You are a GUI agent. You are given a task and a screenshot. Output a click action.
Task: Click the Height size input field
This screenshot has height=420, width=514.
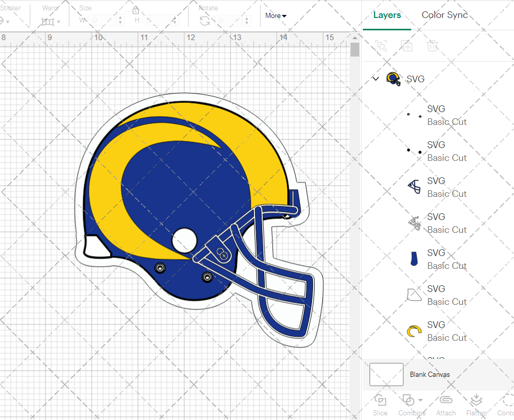[157, 21]
